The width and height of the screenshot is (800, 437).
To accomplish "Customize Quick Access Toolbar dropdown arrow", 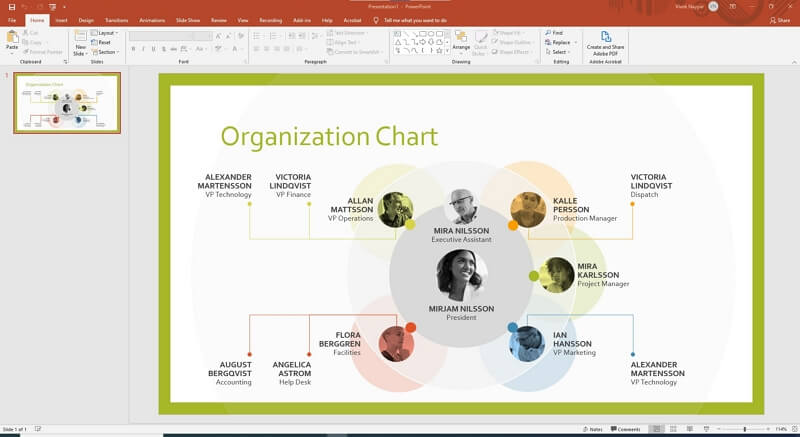I will point(64,7).
